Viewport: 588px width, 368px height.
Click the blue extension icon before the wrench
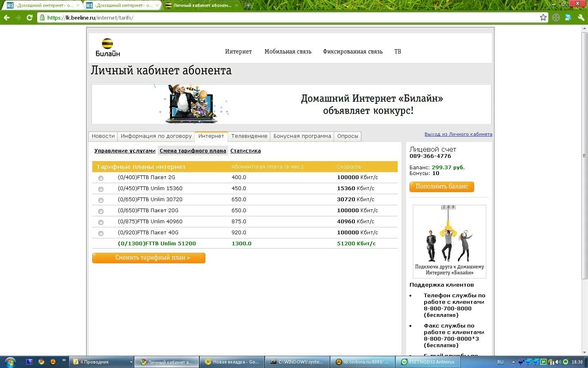568,17
